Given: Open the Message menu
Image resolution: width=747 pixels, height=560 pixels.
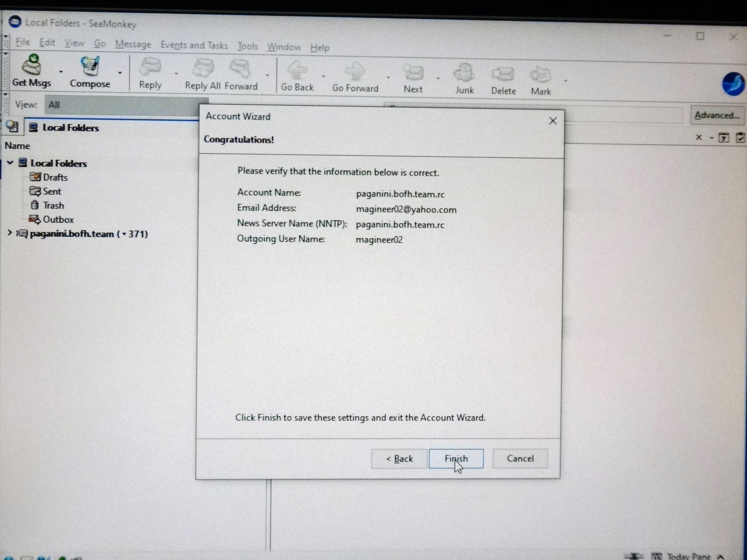Looking at the screenshot, I should (133, 44).
